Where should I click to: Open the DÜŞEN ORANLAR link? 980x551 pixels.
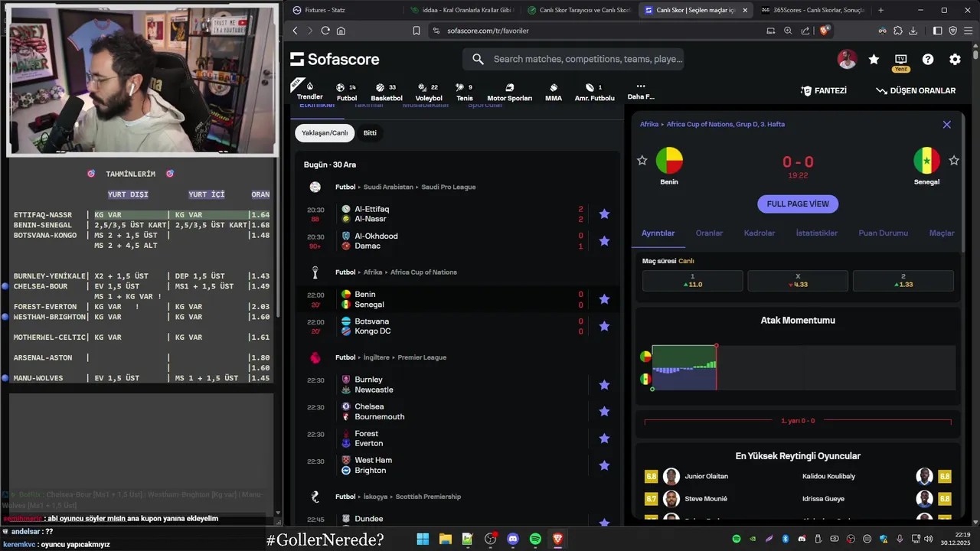(x=916, y=90)
